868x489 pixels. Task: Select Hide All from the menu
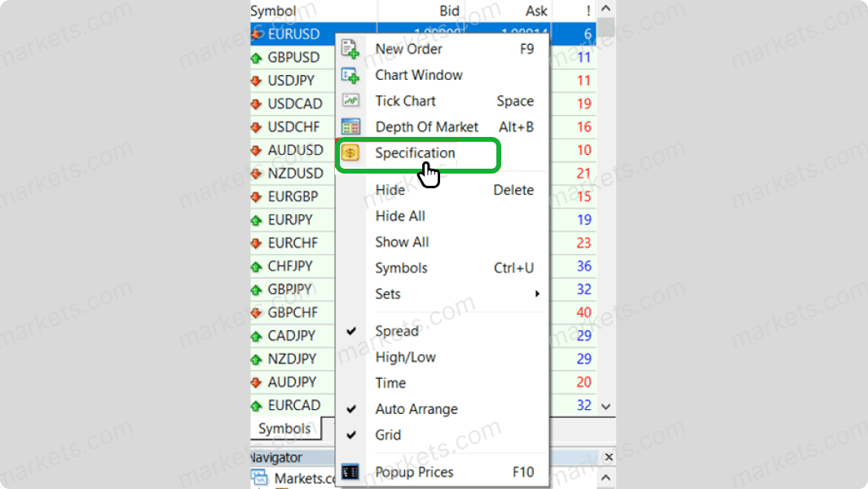tap(400, 216)
